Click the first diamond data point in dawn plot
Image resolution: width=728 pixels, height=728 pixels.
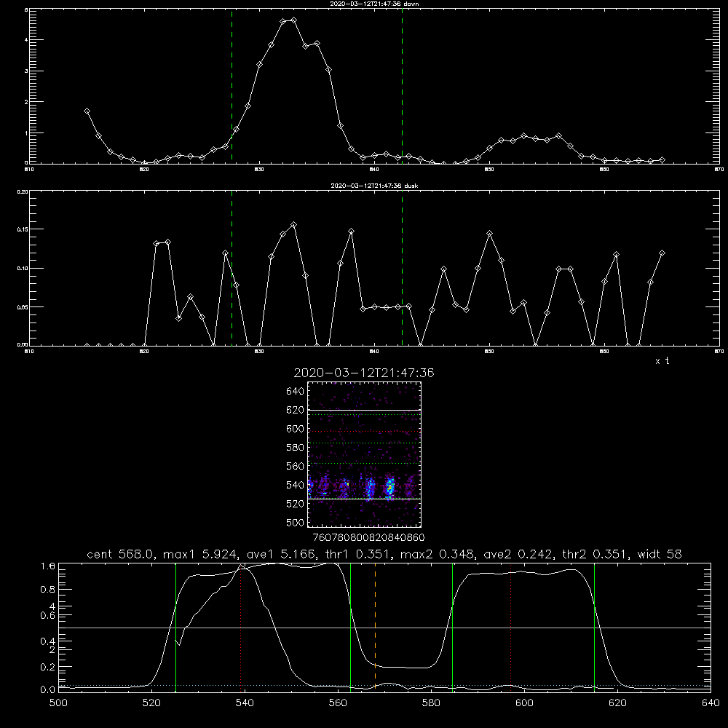[x=87, y=111]
